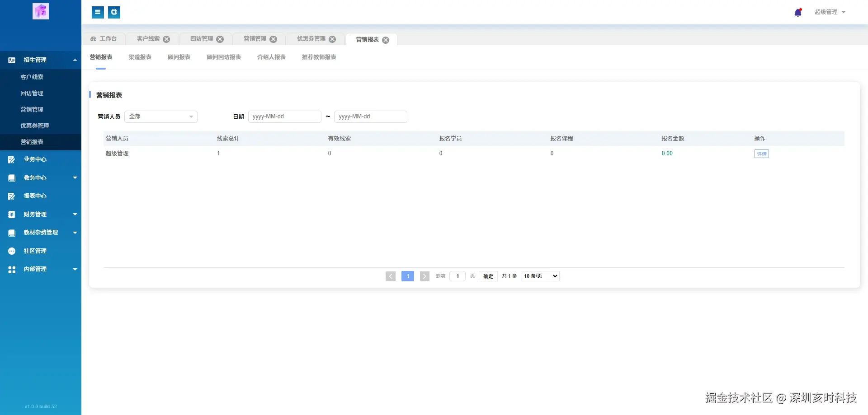Click the 教务中心 sidebar icon
Screen dimensions: 868x415
click(x=12, y=178)
